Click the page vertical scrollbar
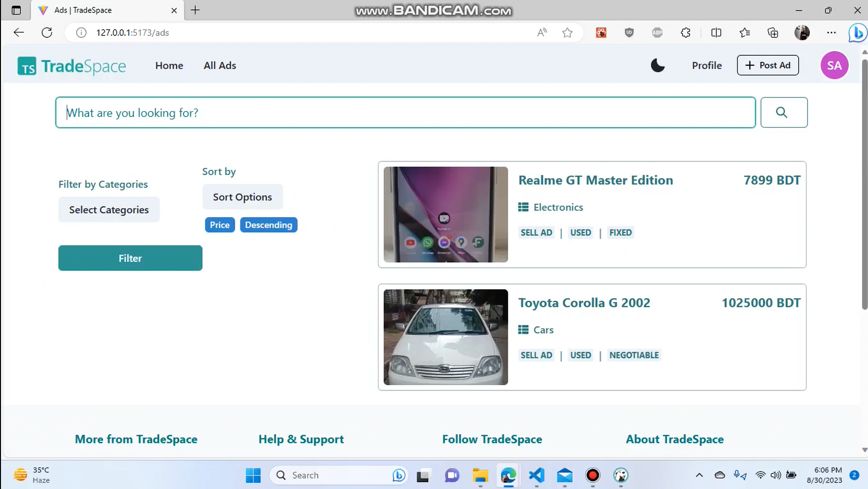Viewport: 868px width, 489px height. click(x=864, y=184)
